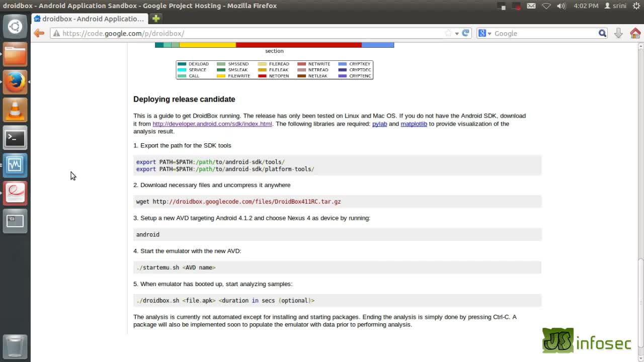Image resolution: width=644 pixels, height=362 pixels.
Task: Open the srini user menu
Action: click(x=615, y=6)
